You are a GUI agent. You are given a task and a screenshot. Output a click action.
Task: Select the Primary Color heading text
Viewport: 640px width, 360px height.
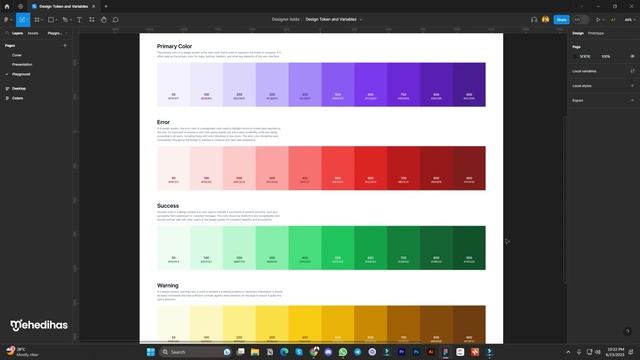tap(174, 47)
